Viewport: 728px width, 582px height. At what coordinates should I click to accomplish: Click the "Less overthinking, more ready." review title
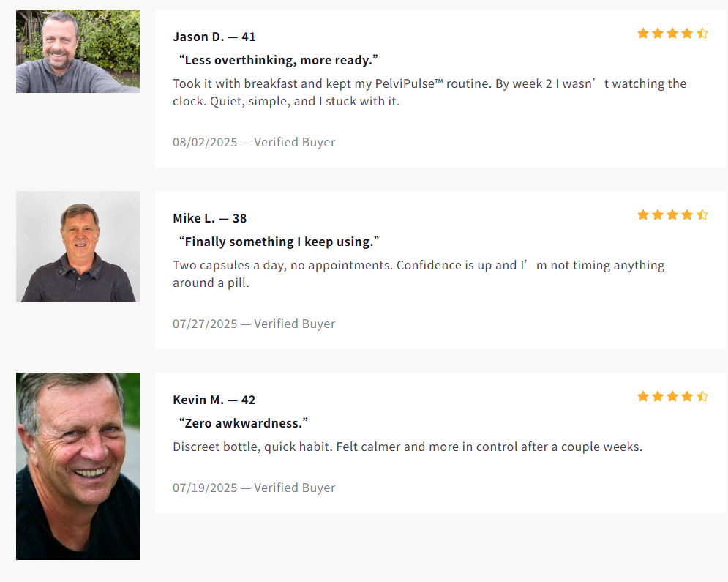(279, 60)
